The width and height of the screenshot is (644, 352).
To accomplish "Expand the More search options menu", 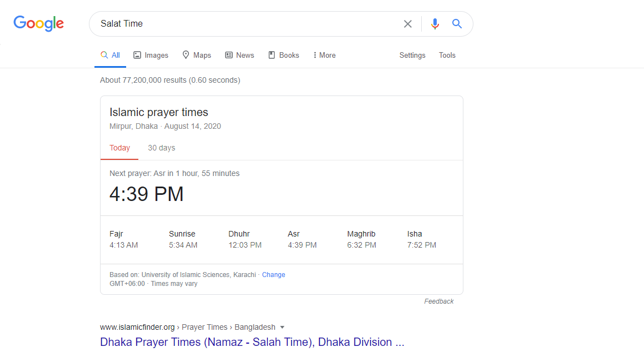I will pyautogui.click(x=324, y=56).
